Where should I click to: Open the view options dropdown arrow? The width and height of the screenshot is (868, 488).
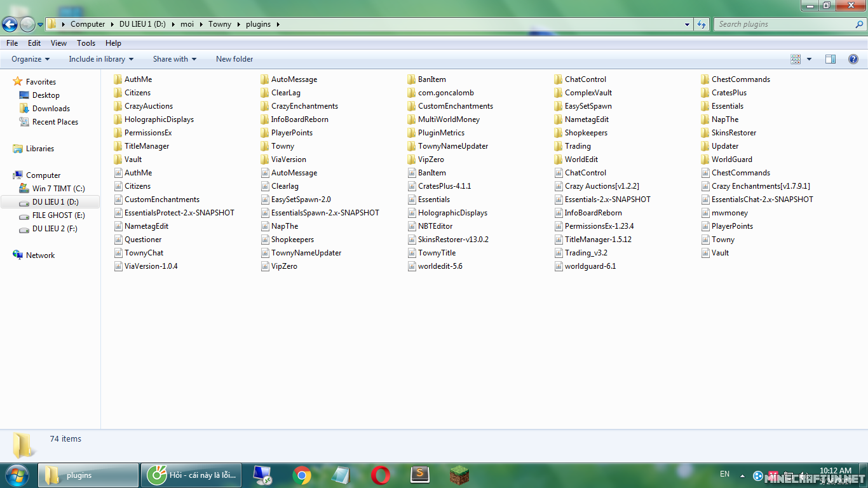(809, 59)
